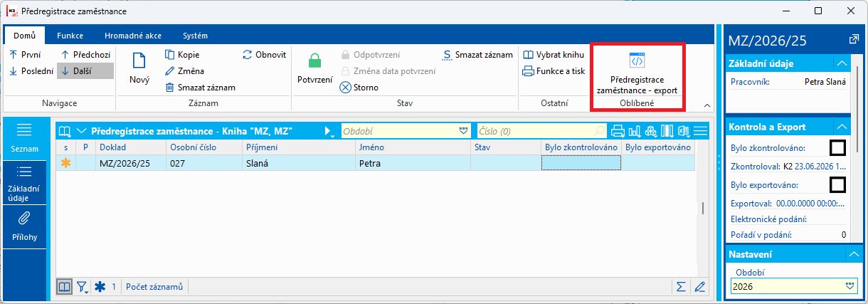Click Počet záznamů in status bar

(154, 287)
